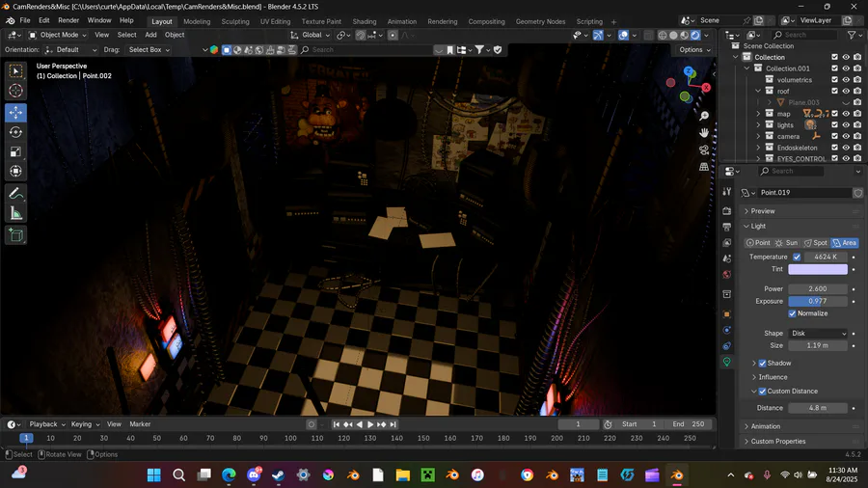Expand the map collection in outliner
This screenshot has width=868, height=488.
coord(758,114)
